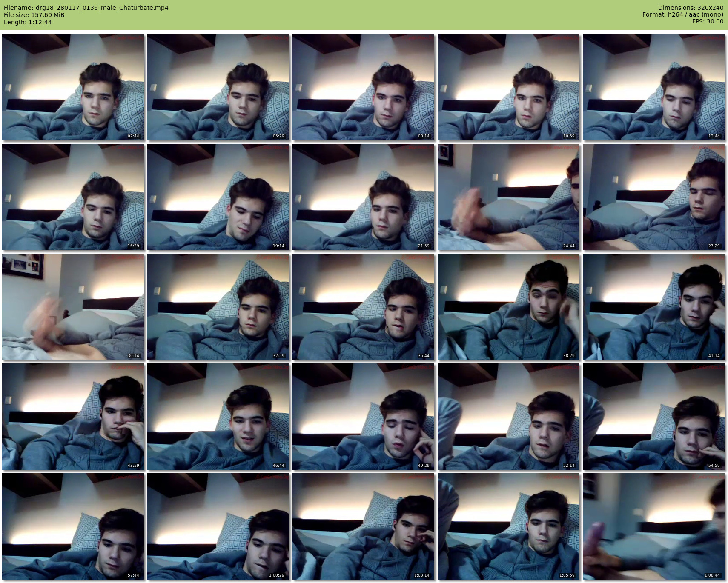Select the "FPS: 30.00" text
This screenshot has width=728, height=583.
click(708, 21)
